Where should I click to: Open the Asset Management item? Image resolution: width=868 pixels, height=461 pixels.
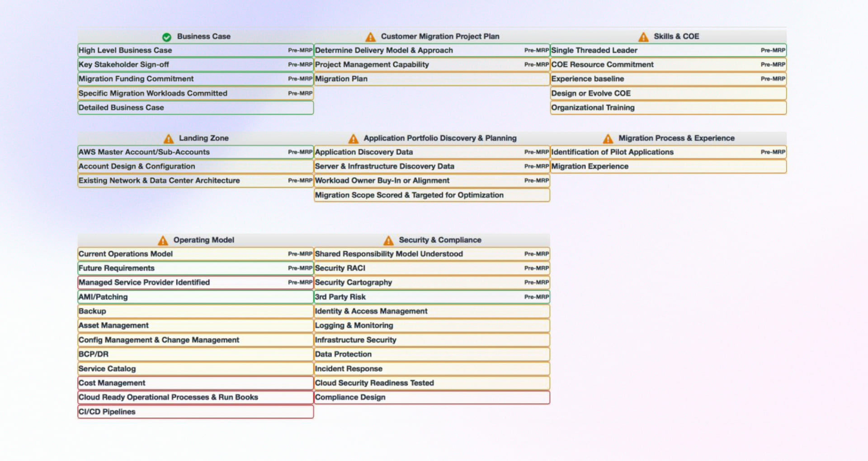click(196, 325)
